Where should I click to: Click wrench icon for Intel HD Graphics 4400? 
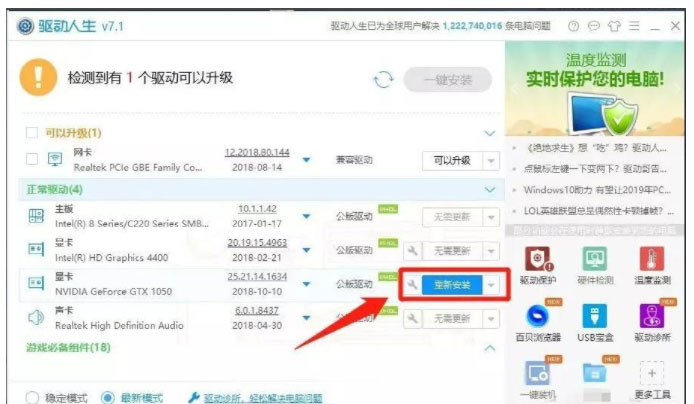412,251
